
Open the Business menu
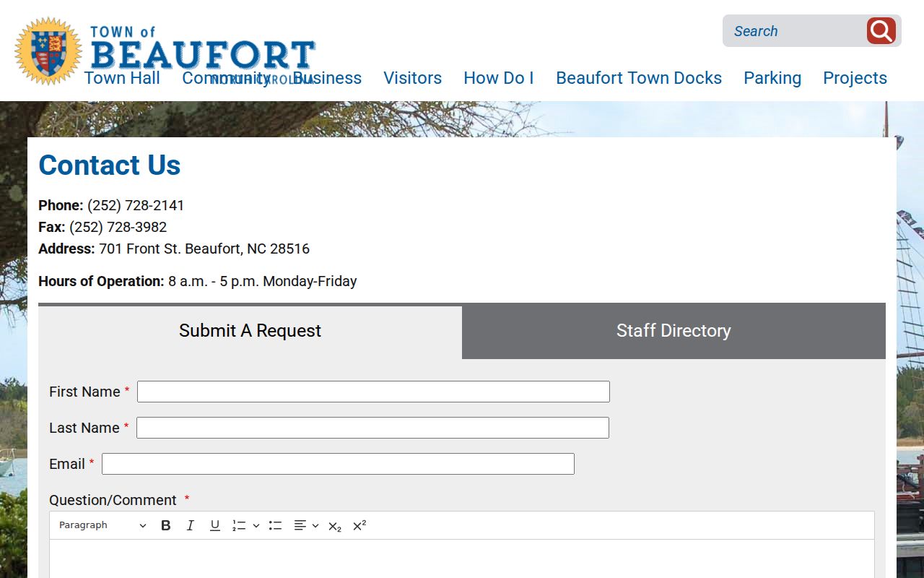[x=327, y=78]
